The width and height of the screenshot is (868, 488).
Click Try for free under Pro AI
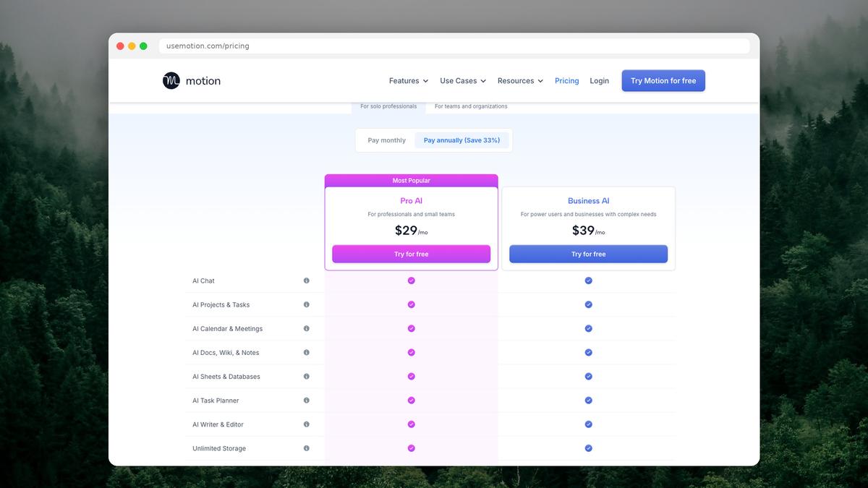pyautogui.click(x=411, y=254)
